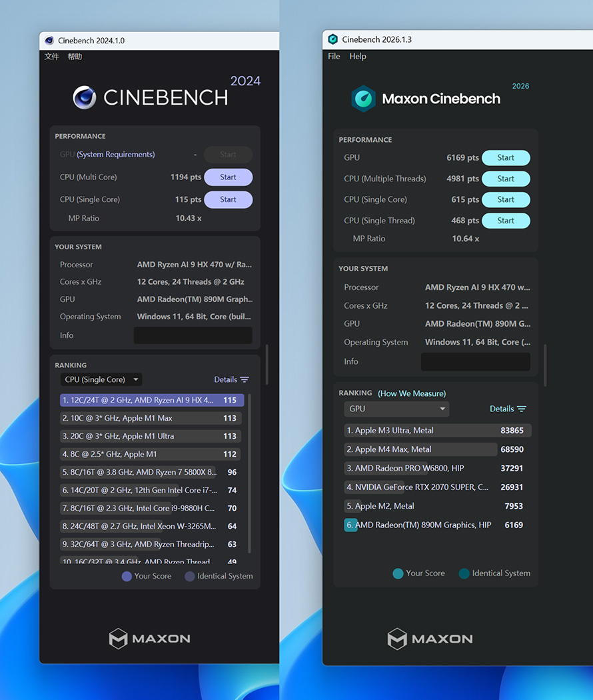Click Details link in Cinebench 2026 ranking

coord(502,409)
